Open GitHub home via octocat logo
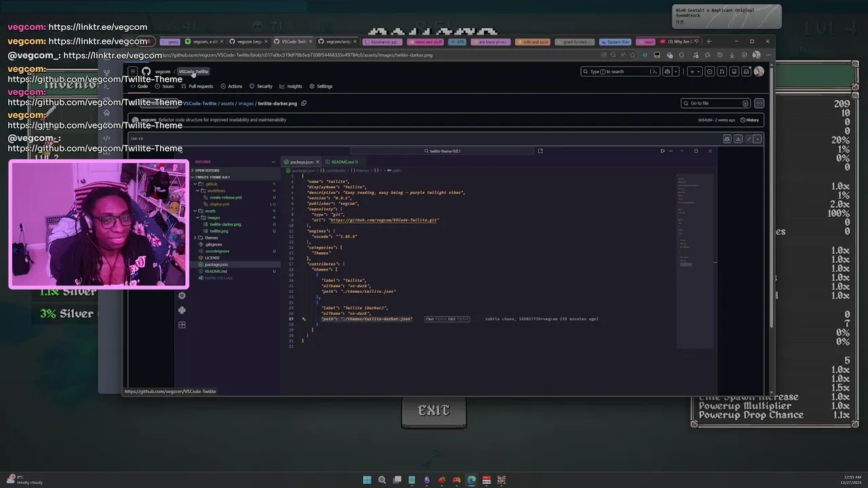This screenshot has height=488, width=868. [146, 71]
